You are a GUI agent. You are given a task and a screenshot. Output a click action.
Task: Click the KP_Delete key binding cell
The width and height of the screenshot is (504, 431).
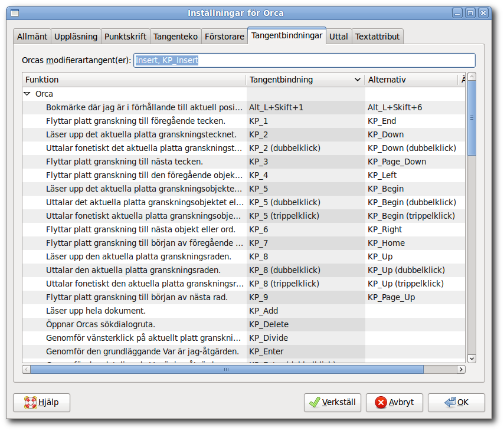(306, 324)
